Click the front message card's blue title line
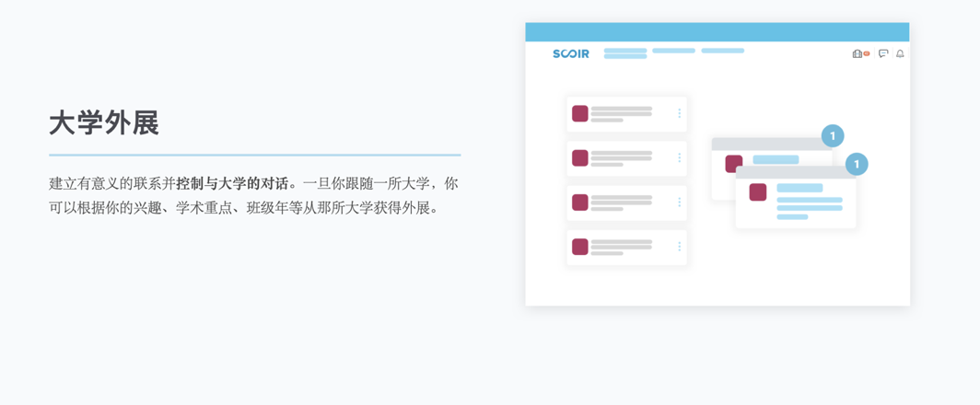980x405 pixels. pos(799,188)
